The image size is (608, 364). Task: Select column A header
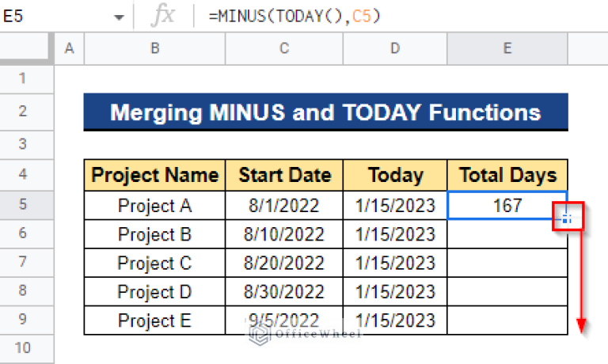point(69,49)
